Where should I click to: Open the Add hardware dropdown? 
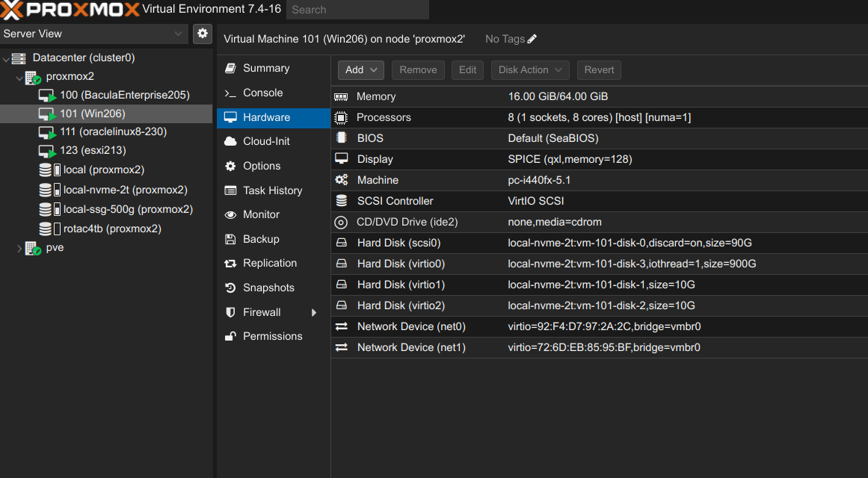[361, 69]
